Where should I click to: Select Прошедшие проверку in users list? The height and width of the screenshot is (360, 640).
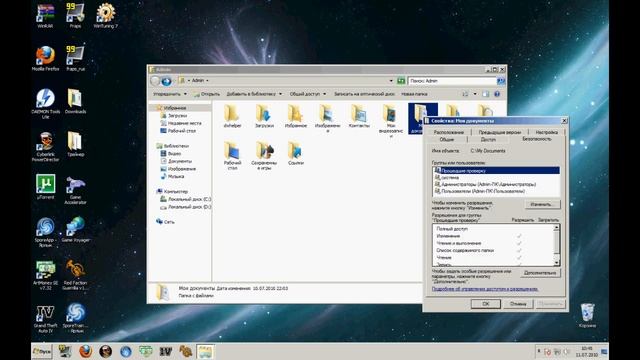[x=496, y=171]
